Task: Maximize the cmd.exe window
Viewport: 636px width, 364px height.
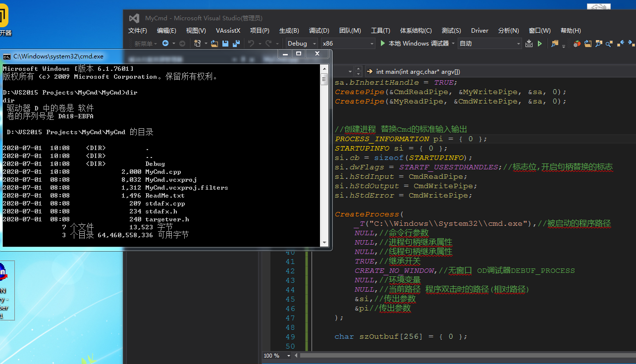Action: [x=299, y=53]
